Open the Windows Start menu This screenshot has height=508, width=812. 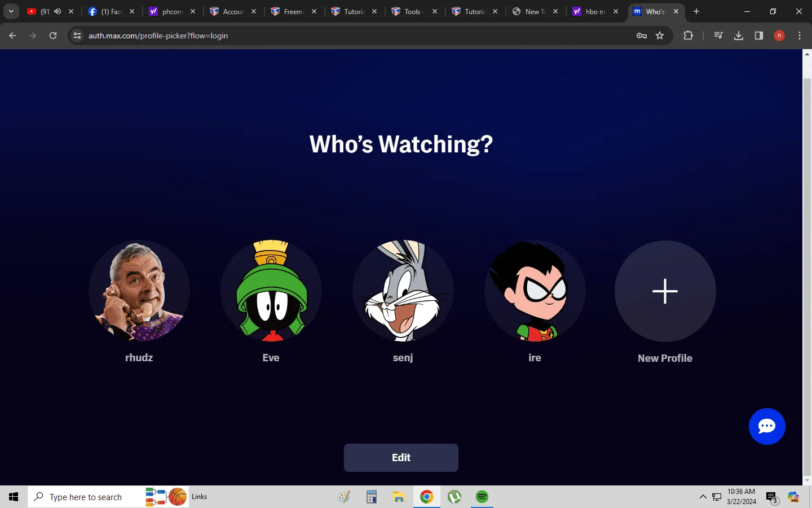[14, 497]
